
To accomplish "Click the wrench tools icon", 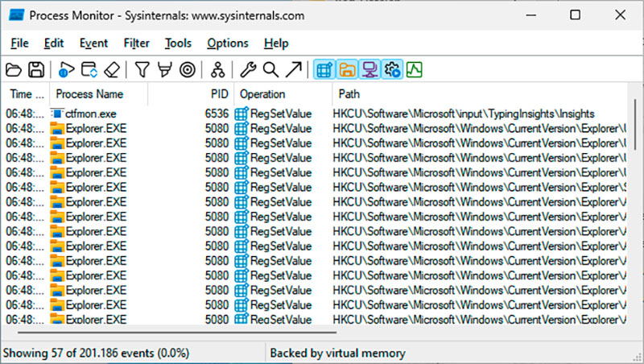I will (248, 70).
